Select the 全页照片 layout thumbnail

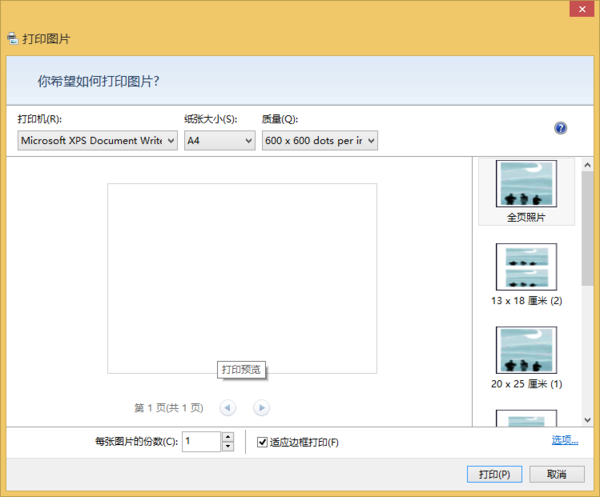click(x=526, y=192)
